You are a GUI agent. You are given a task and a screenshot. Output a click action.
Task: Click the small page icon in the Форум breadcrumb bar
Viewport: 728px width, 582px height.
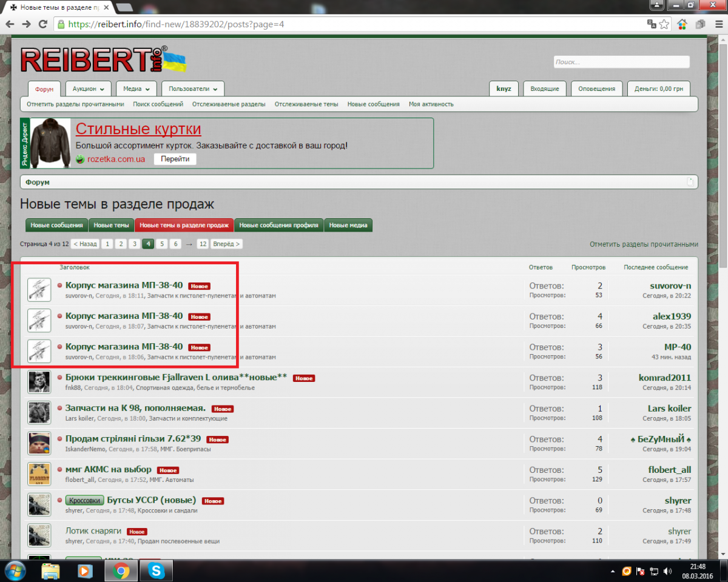pyautogui.click(x=690, y=182)
